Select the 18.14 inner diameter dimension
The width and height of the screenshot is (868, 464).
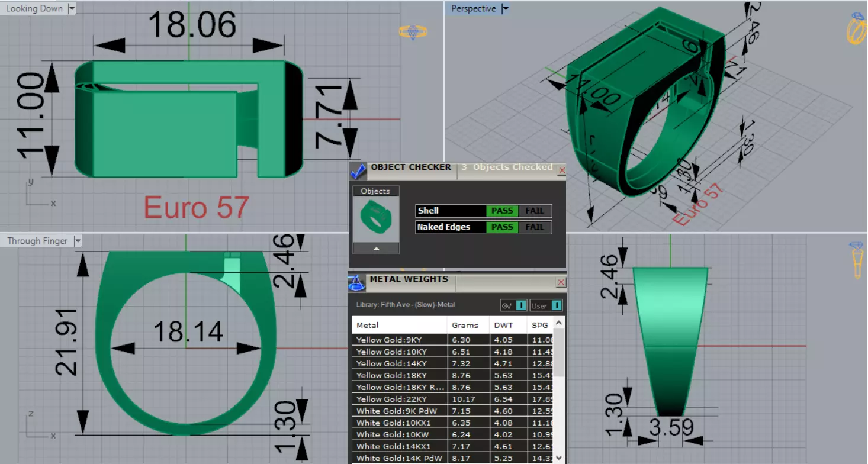pos(188,332)
